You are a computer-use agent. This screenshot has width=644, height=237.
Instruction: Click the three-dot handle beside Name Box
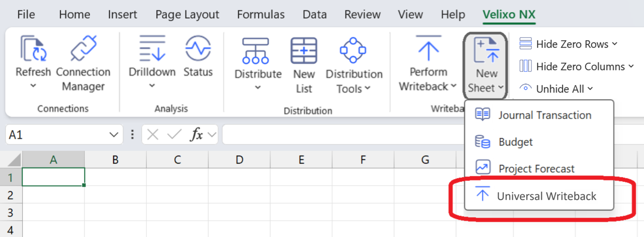coord(132,135)
